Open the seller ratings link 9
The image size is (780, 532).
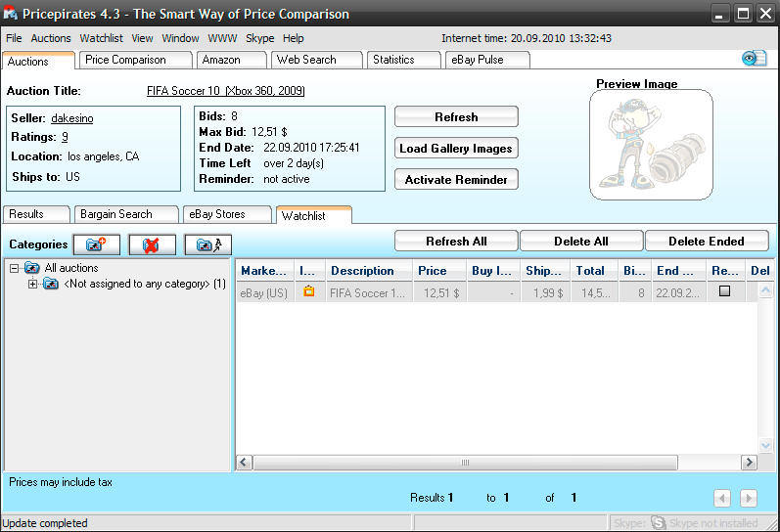click(x=66, y=137)
